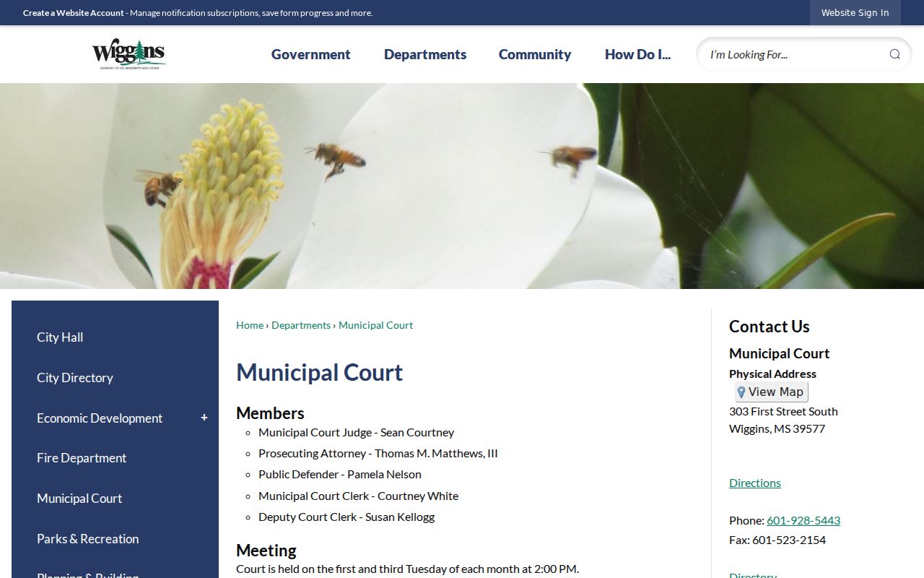
Task: Open the Government menu
Action: (x=311, y=54)
